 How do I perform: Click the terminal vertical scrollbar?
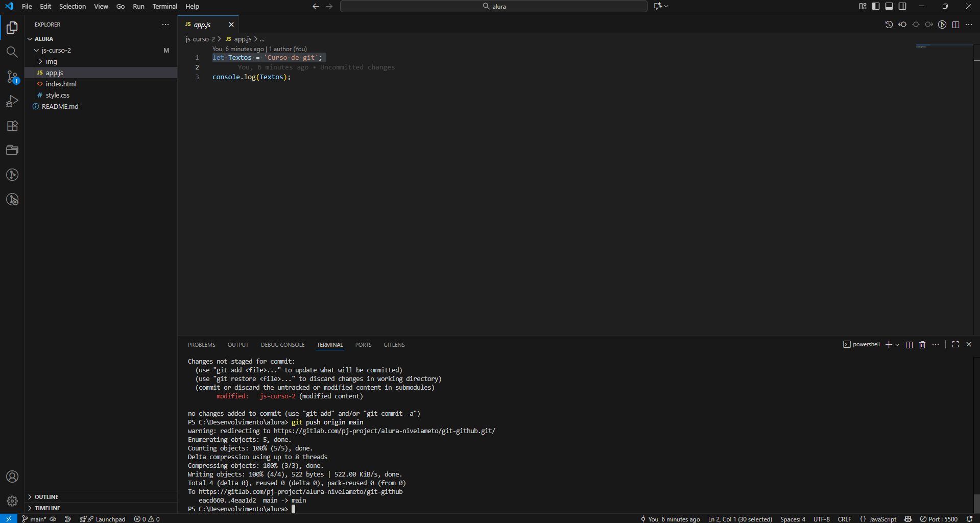[x=976, y=503]
